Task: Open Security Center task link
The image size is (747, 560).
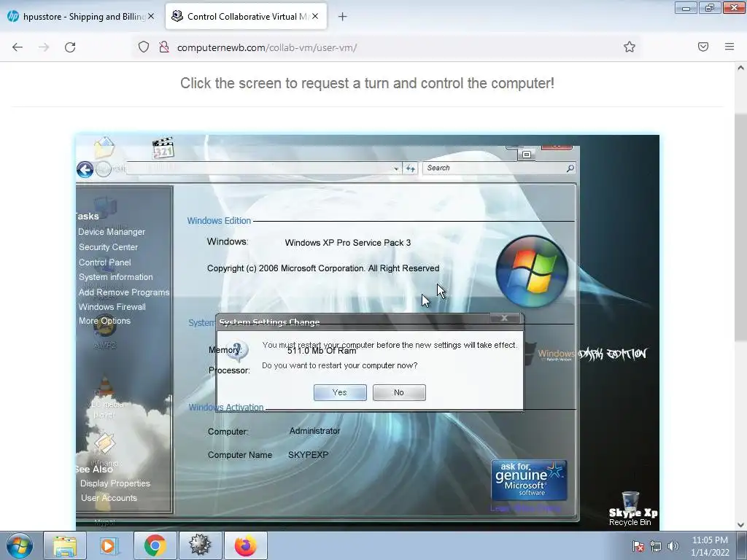Action: tap(108, 247)
